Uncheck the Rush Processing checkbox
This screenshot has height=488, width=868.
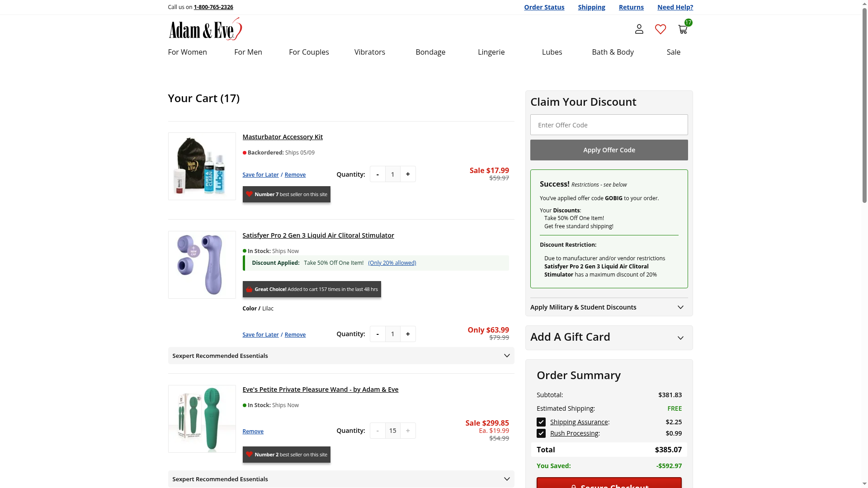coord(541,433)
